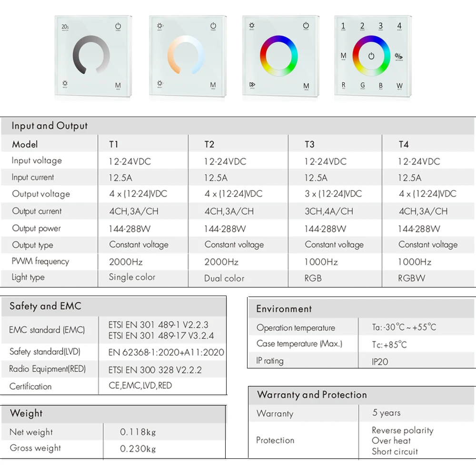The image size is (476, 476).
Task: Tap the lower sun icon on the warm-white panel
Action: [x=160, y=84]
